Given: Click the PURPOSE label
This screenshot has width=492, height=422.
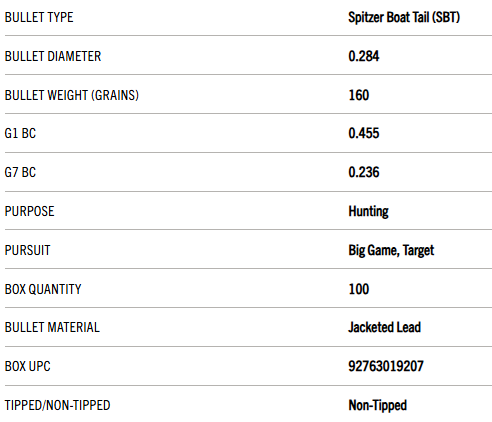Looking at the screenshot, I should [29, 211].
